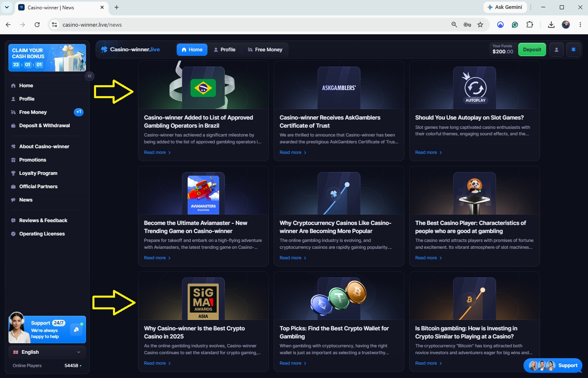588x378 pixels.
Task: Read more on Best Crypto Wallet article
Action: point(293,363)
